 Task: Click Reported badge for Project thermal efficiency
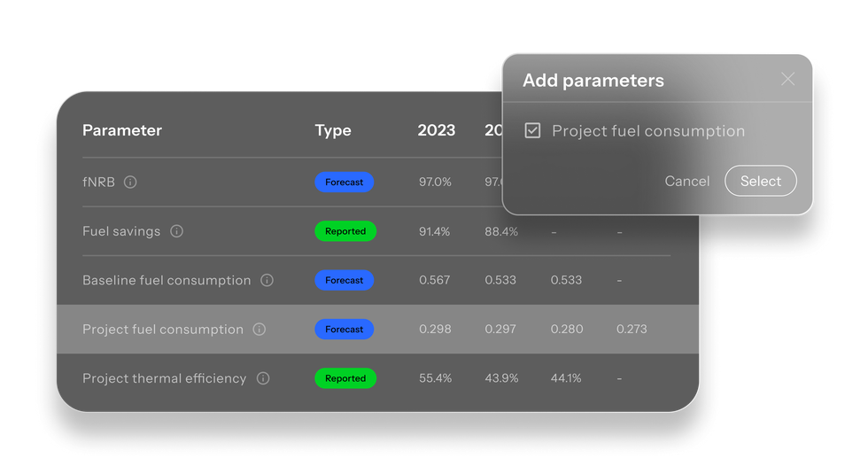(x=345, y=378)
